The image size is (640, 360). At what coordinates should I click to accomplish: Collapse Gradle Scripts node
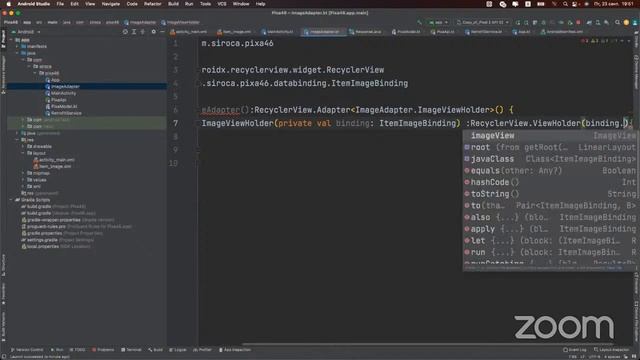11,200
